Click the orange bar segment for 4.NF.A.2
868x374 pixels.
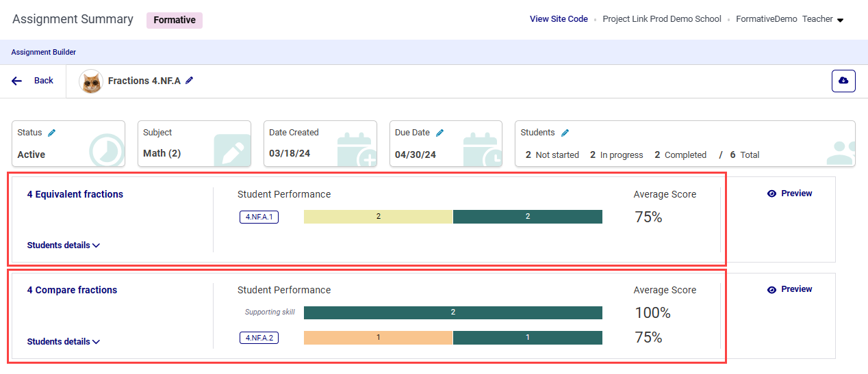click(378, 338)
